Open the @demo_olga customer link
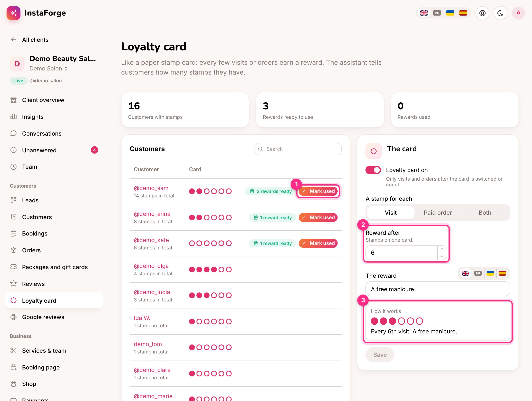Screen dimensions: 532x401 (x=151, y=266)
